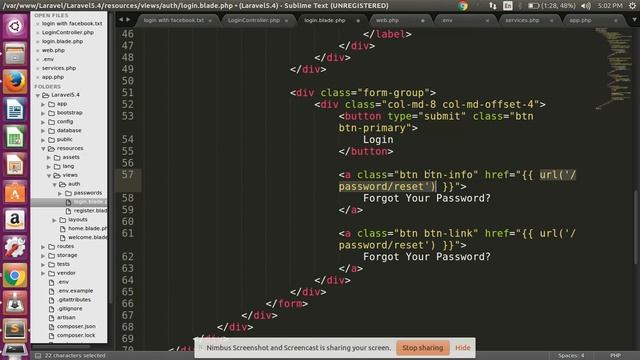640x360 pixels.
Task: Select LoginController.php in open files
Action: [x=68, y=32]
